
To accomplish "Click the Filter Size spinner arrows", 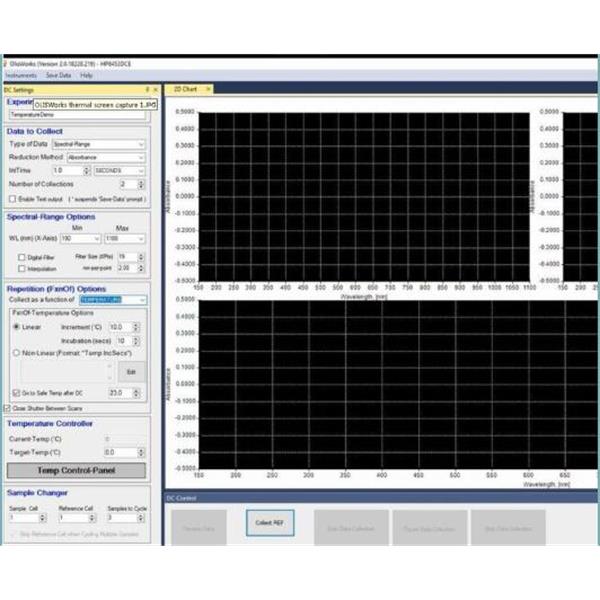I will 142,256.
